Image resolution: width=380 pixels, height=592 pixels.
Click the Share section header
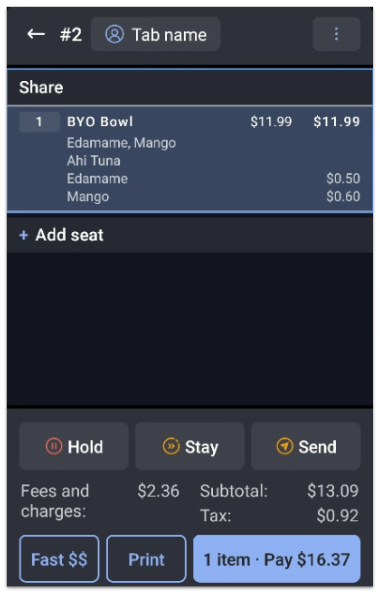point(190,87)
